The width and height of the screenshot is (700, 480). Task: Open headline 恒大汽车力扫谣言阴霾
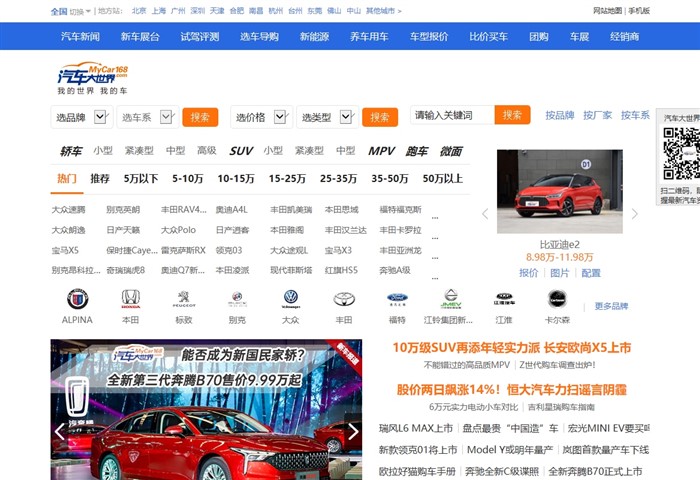click(512, 389)
